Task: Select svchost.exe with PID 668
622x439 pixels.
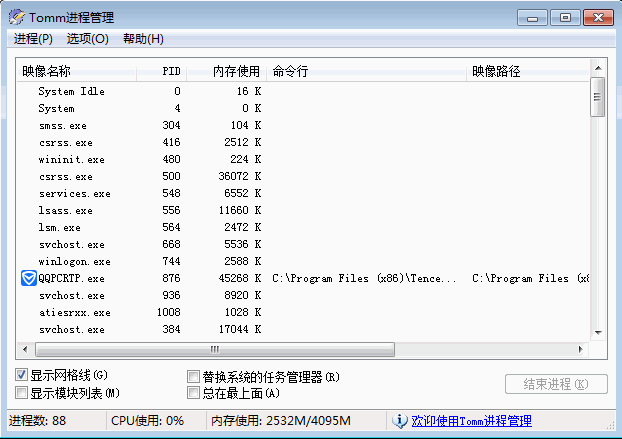Action: (303, 244)
